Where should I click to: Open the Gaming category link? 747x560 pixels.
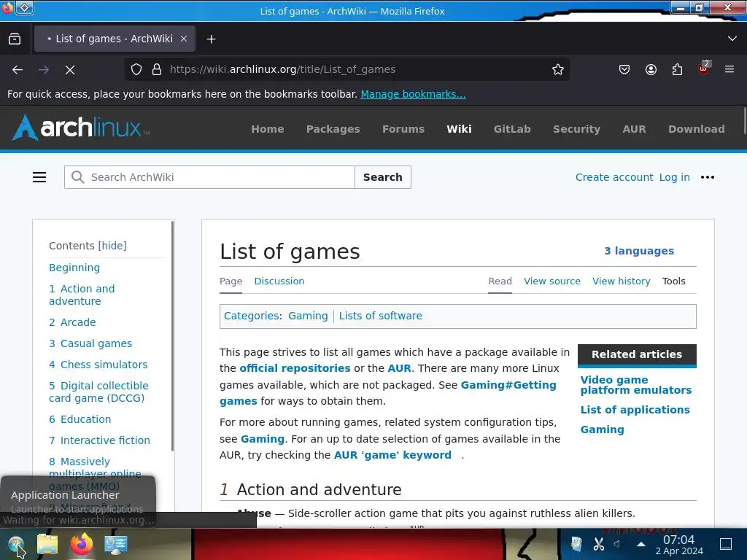[x=308, y=316]
